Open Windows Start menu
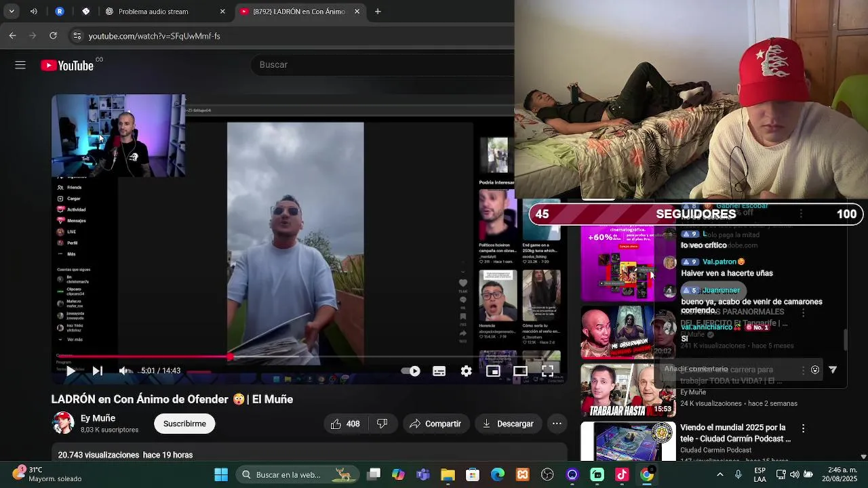Screen dimensions: 868x488 pos(221,474)
